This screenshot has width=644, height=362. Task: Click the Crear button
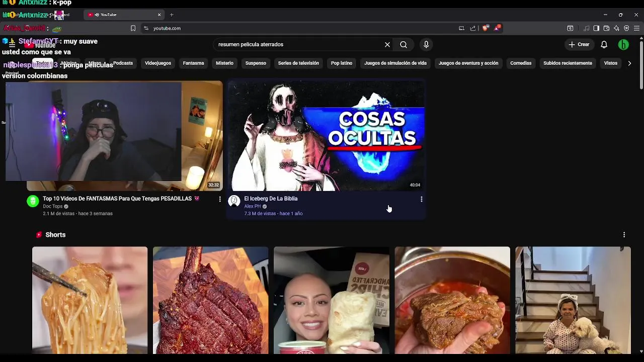[579, 45]
